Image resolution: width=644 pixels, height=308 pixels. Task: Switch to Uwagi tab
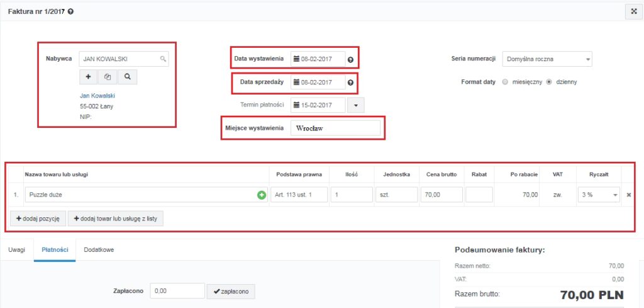pos(17,249)
